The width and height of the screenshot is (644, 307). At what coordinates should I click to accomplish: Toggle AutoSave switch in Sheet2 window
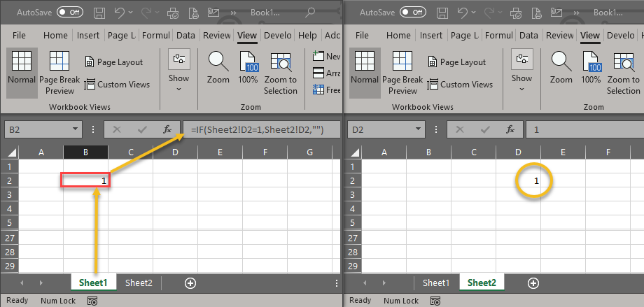coord(412,13)
